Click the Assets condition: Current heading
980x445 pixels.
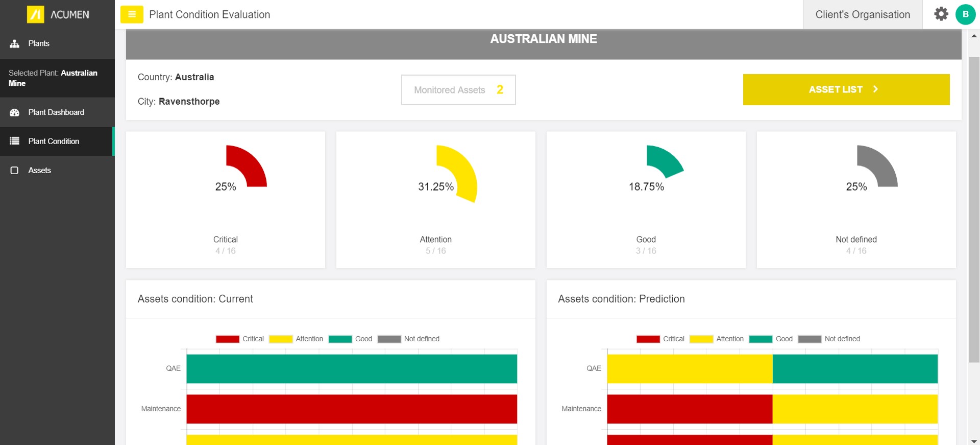tap(195, 299)
